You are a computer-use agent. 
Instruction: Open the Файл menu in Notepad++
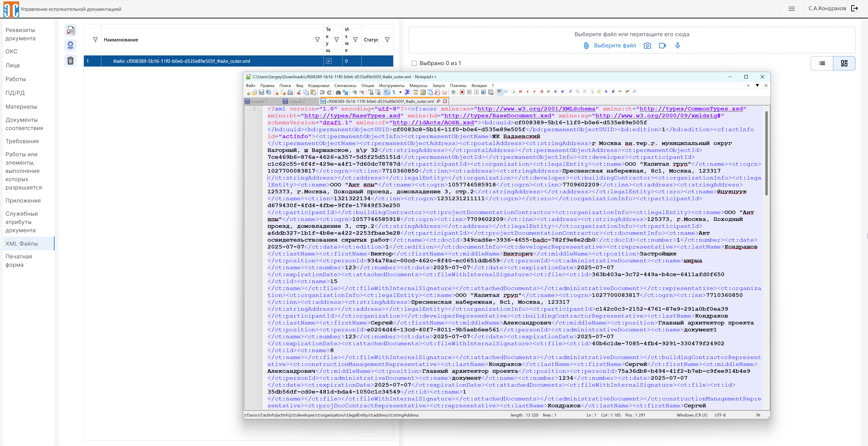pos(250,86)
